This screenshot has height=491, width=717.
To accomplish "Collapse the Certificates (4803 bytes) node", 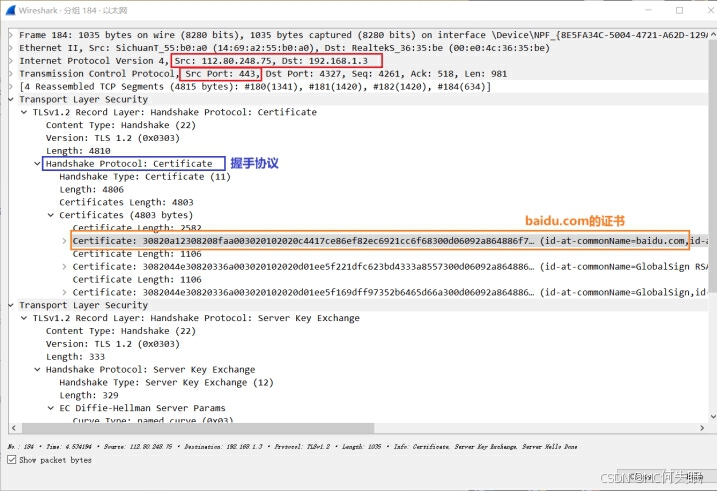I will 51,215.
